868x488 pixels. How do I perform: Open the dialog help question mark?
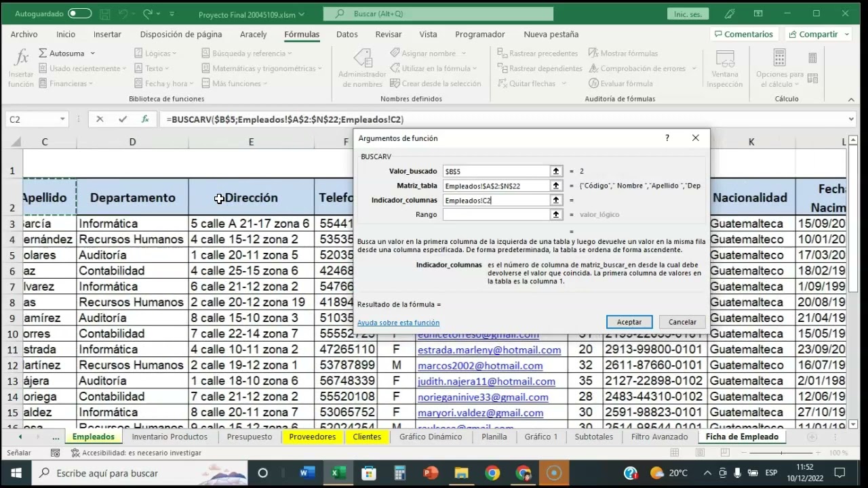[x=667, y=138]
